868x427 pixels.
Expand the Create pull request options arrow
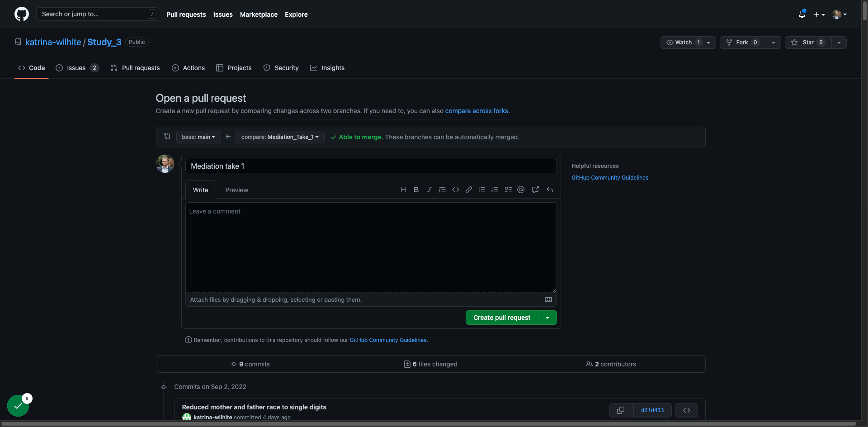tap(547, 318)
